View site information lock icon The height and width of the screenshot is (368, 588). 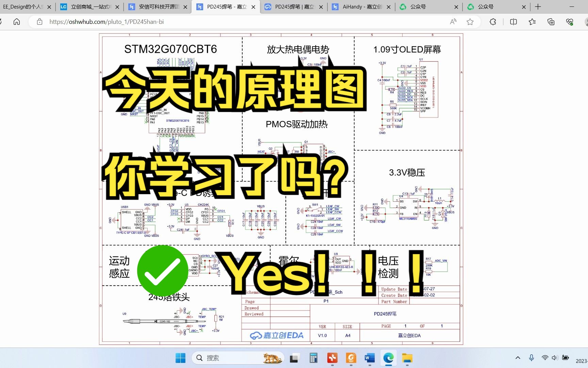40,22
